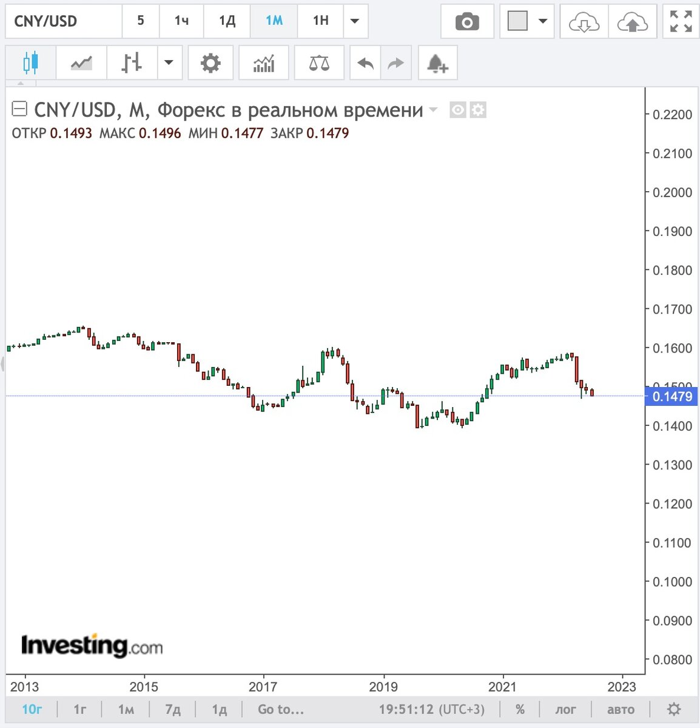Click the 0.1479 current price label
Image resolution: width=700 pixels, height=728 pixels.
click(x=672, y=397)
